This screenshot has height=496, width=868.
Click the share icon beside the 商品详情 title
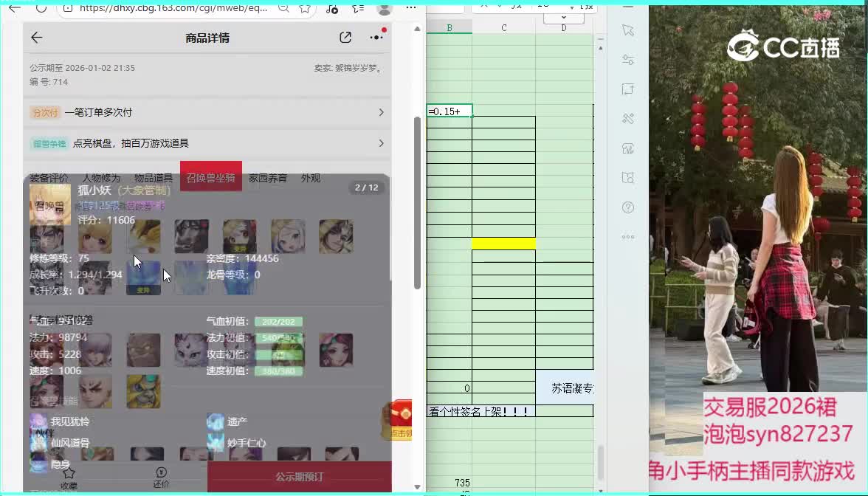(345, 38)
